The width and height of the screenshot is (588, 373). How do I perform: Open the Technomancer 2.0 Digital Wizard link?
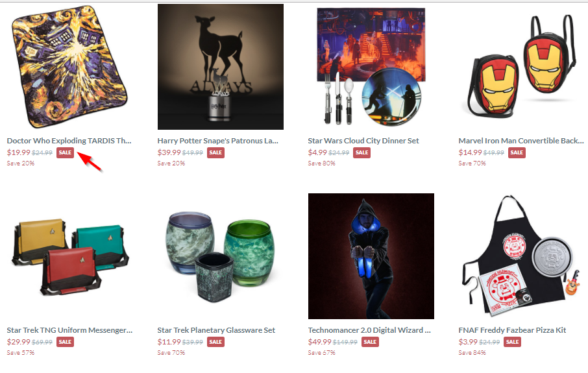369,330
